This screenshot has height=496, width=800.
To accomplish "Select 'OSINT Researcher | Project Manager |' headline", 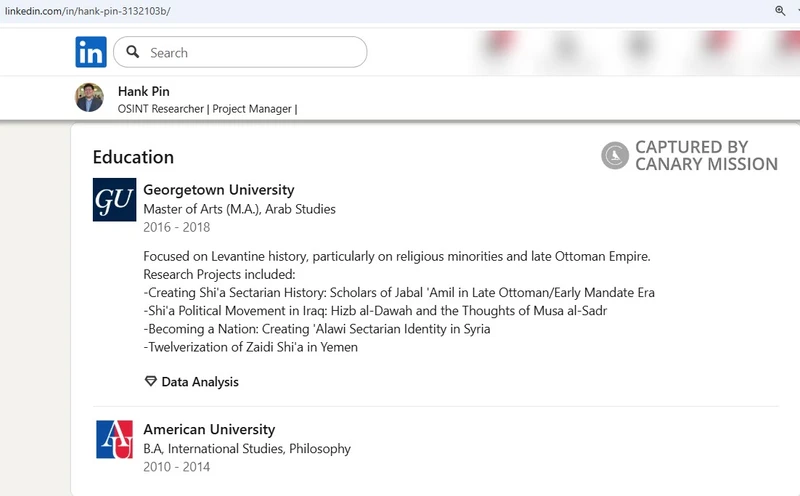I will (208, 109).
